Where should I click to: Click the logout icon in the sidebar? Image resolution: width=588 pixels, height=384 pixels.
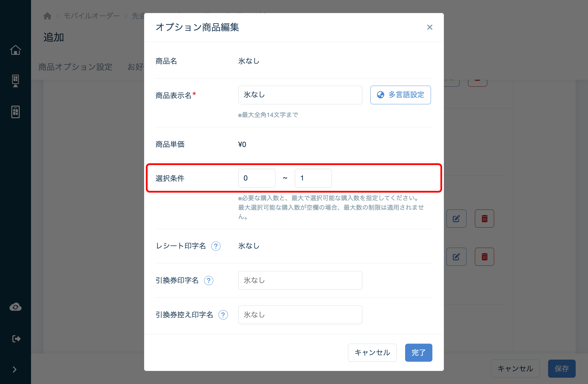(x=16, y=339)
